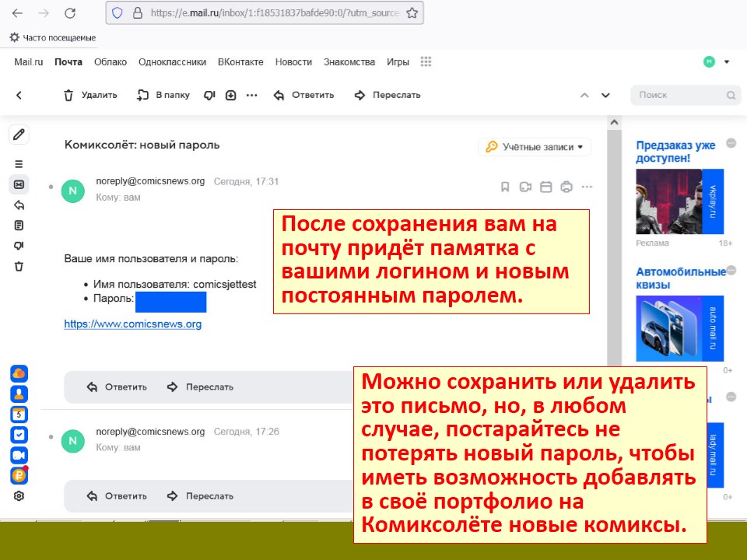Screen dimensions: 747x560
Task: Forward using Переслать under the 17:26 letter
Action: [200, 496]
